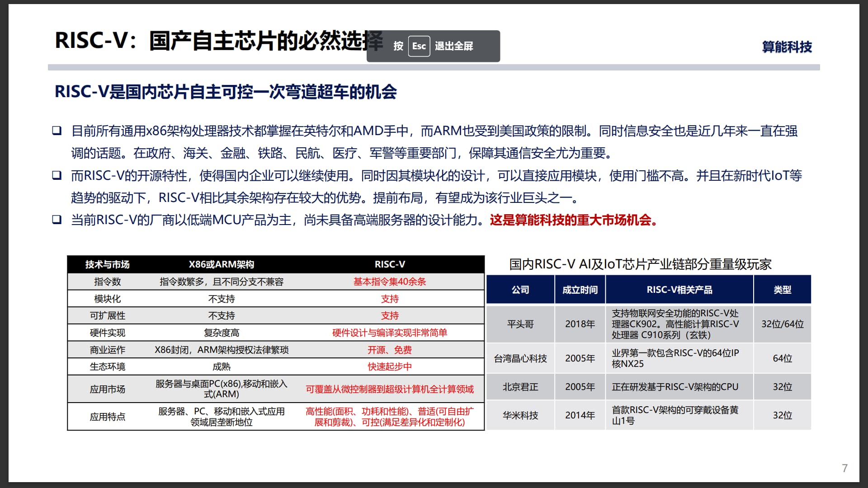
Task: Click the 类型 column header
Action: [783, 290]
